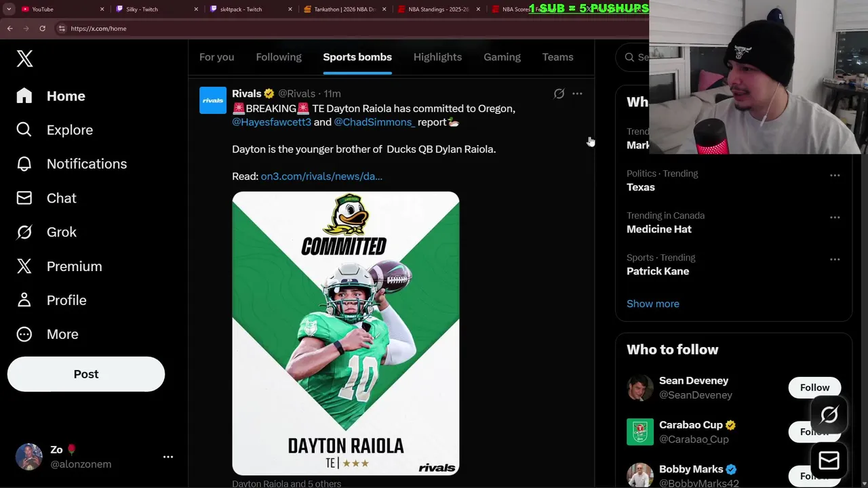Screen dimensions: 868x488
Task: Open Medicine Hat trending topic
Action: coord(659,229)
